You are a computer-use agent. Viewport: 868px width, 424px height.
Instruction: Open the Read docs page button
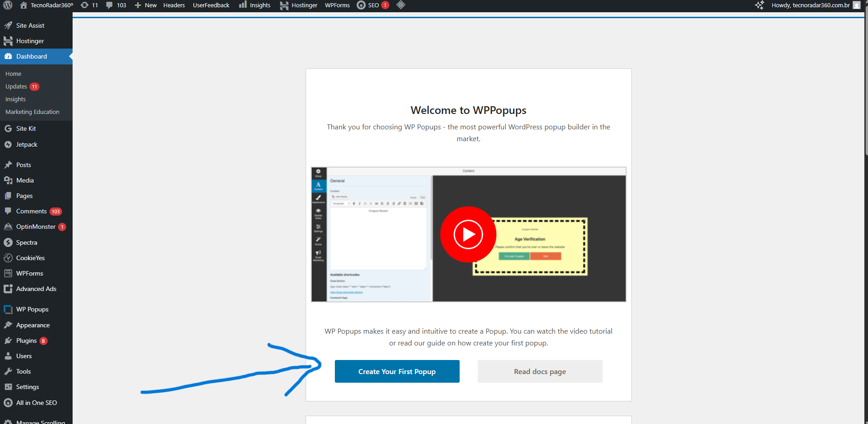coord(539,371)
